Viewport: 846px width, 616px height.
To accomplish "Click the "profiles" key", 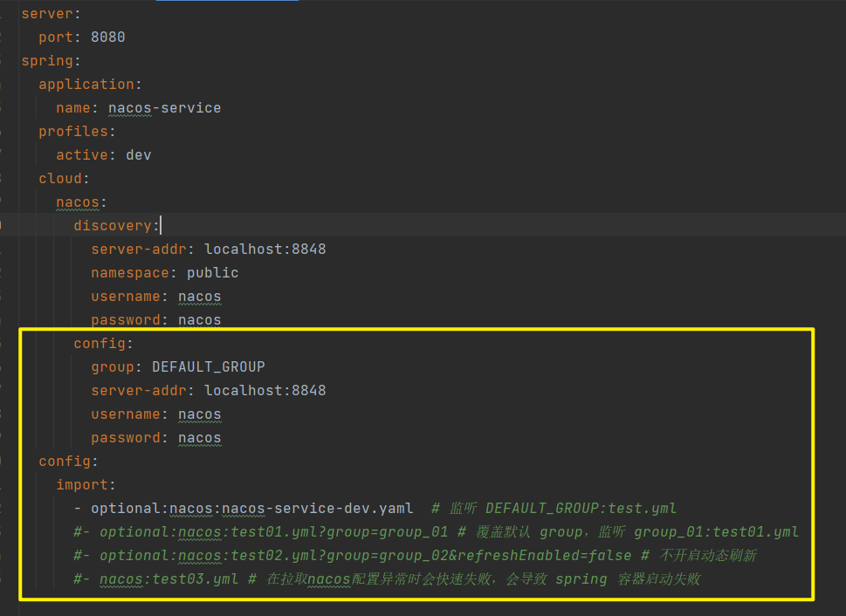I will click(72, 131).
